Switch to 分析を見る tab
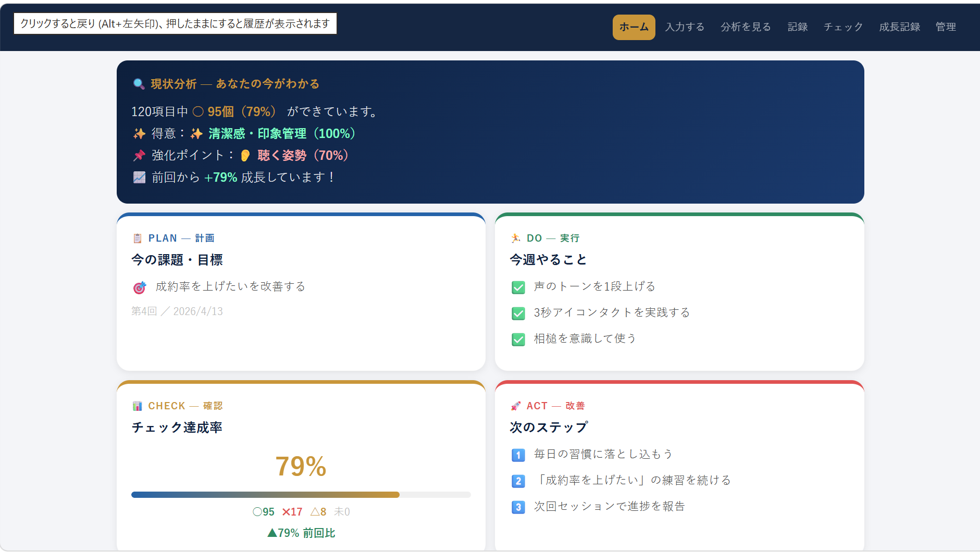 [746, 27]
